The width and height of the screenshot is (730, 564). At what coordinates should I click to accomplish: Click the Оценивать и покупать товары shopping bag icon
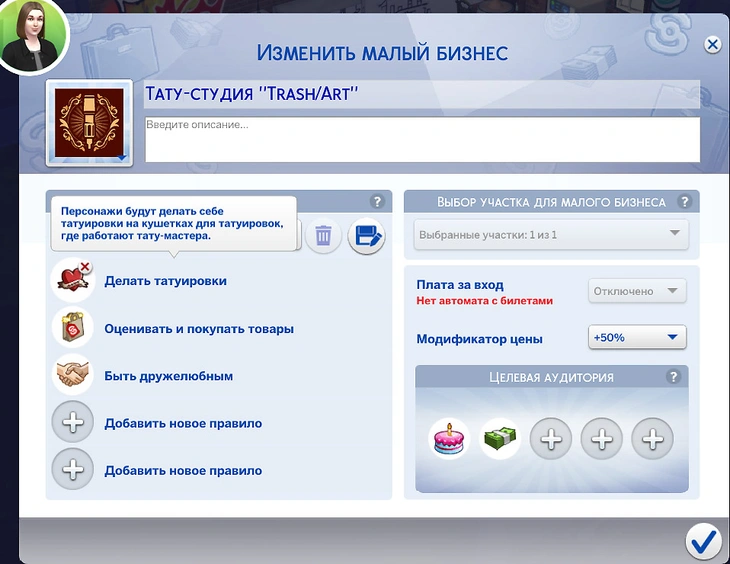[x=73, y=328]
